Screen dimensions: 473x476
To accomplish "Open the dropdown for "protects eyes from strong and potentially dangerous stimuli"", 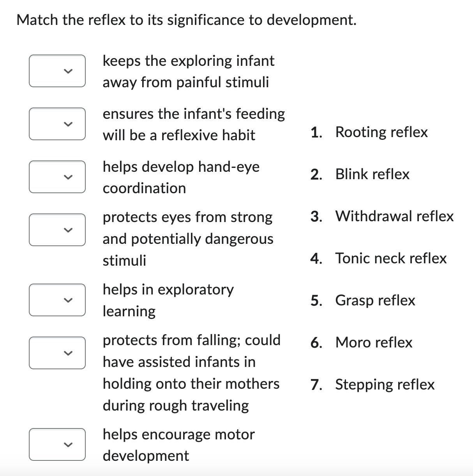I will (57, 230).
